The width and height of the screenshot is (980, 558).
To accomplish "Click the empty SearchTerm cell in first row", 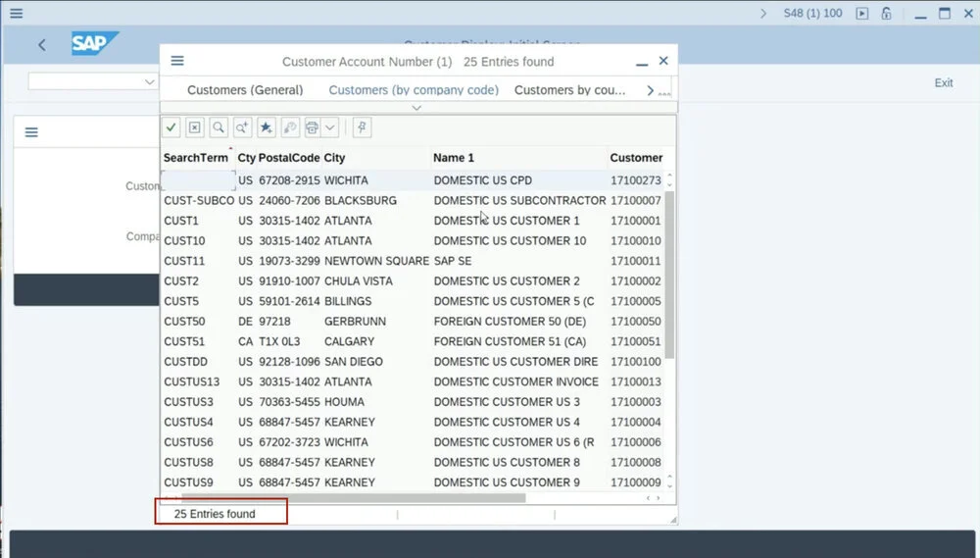I will [x=198, y=180].
